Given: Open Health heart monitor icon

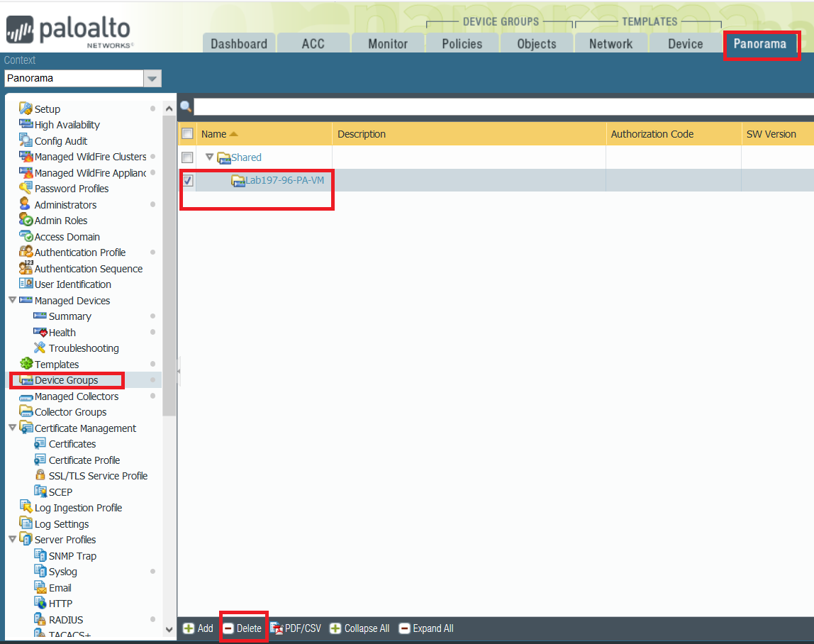Looking at the screenshot, I should click(x=40, y=332).
